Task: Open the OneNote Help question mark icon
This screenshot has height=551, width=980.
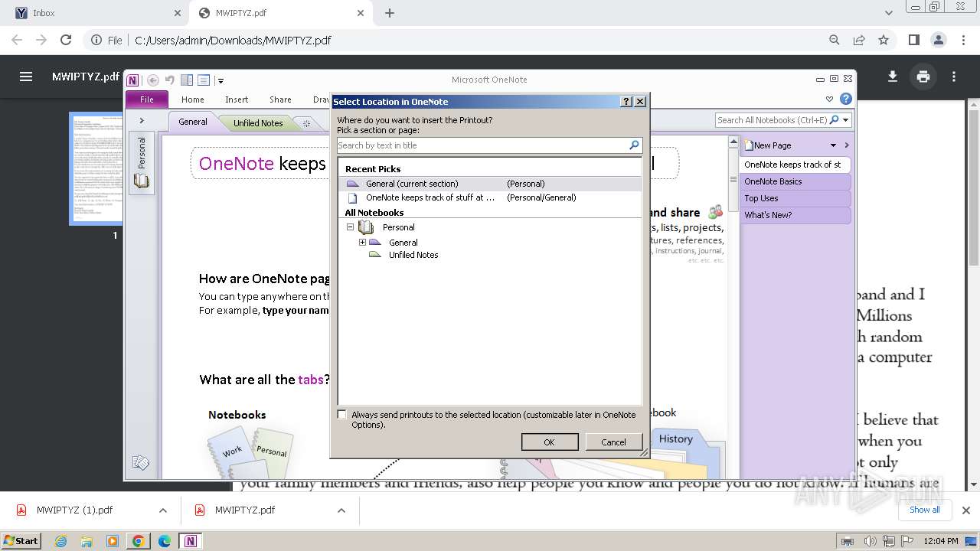Action: 846,99
